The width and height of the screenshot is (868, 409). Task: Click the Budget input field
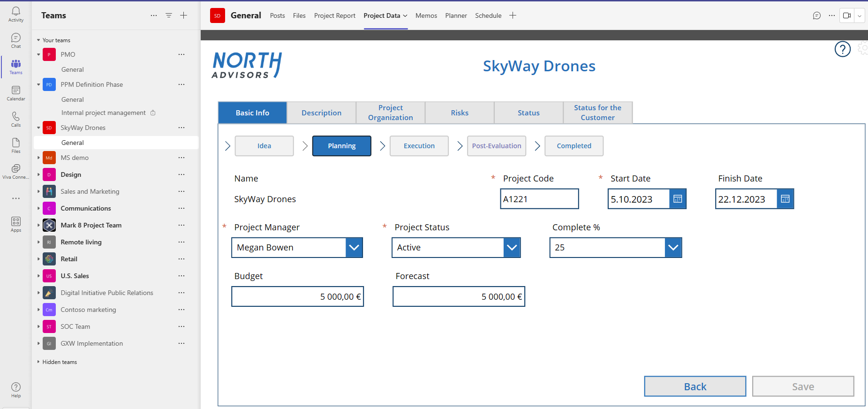pos(298,296)
